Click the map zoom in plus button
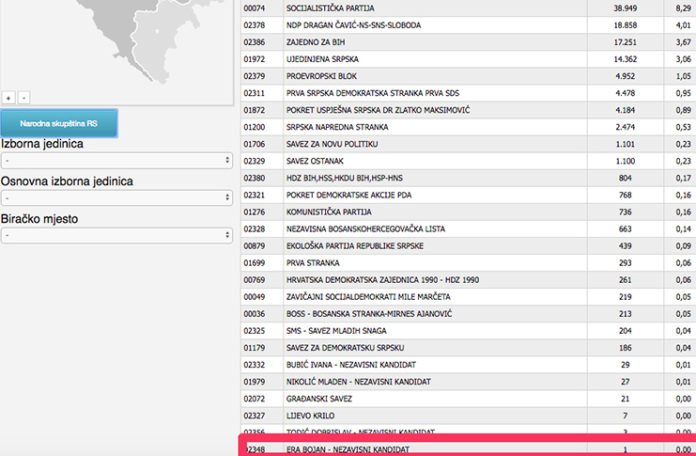 coord(9,97)
